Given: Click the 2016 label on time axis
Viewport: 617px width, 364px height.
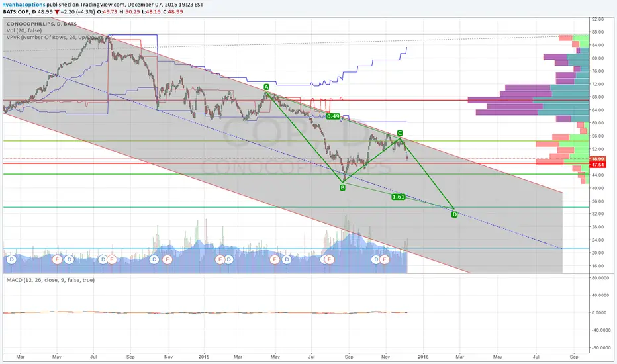Looking at the screenshot, I should [423, 357].
